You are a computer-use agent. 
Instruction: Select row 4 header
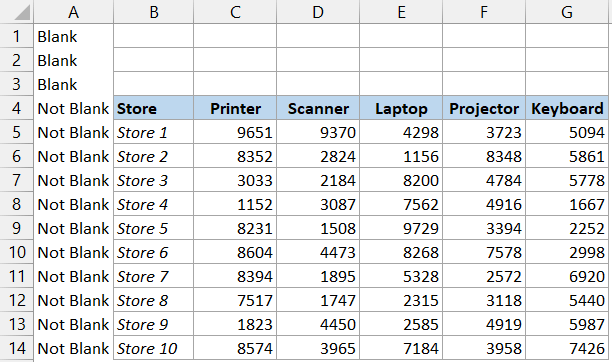pos(16,108)
